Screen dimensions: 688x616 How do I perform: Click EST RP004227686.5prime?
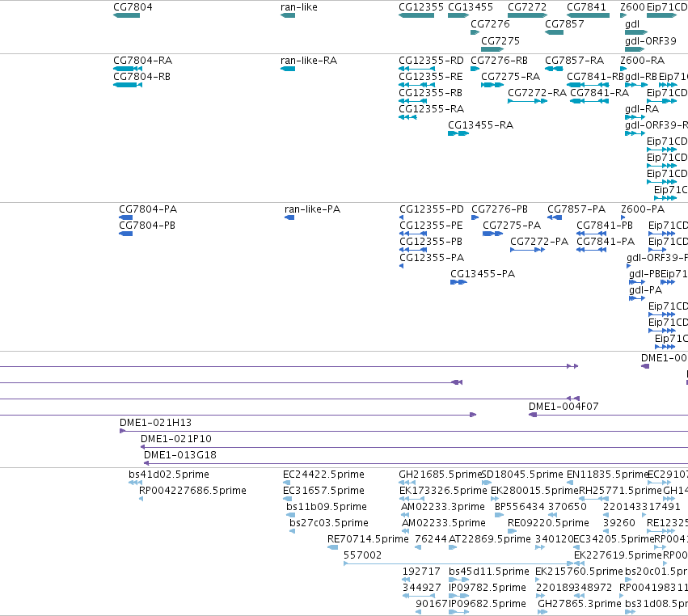(192, 491)
